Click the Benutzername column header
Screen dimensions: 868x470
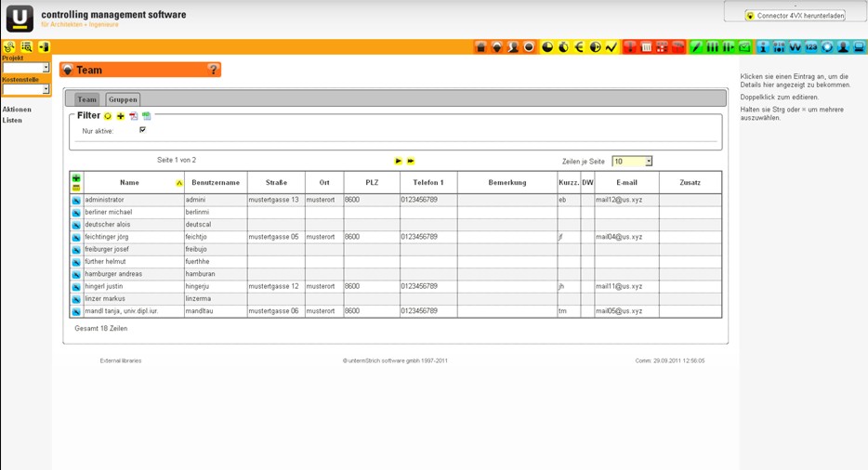216,183
